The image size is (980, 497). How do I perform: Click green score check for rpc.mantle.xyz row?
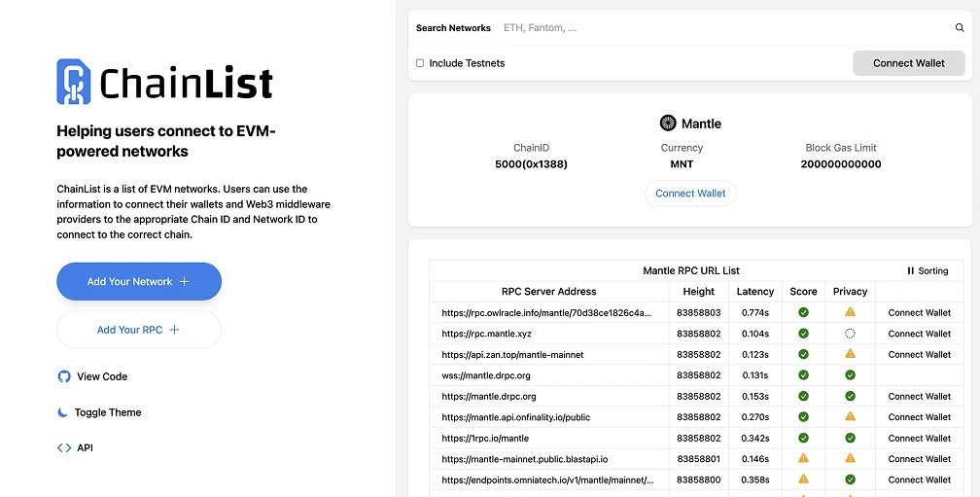click(803, 334)
